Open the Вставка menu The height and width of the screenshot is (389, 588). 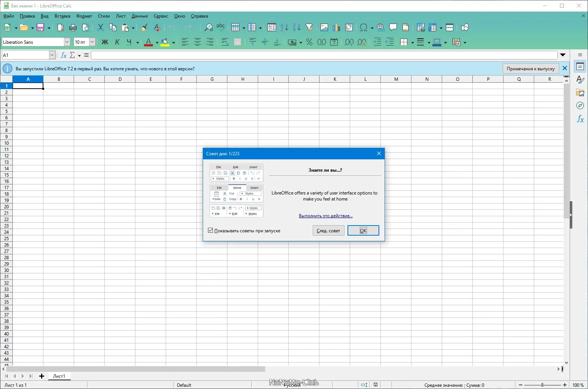point(62,16)
